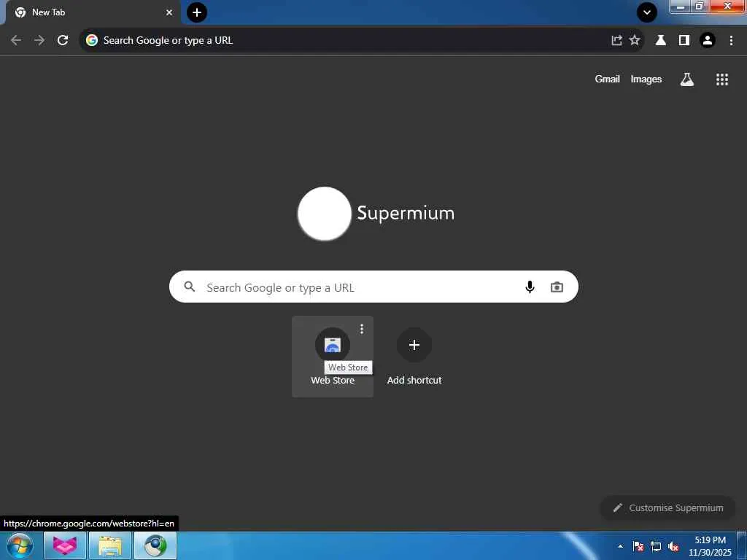Search by image with camera icon

(557, 287)
